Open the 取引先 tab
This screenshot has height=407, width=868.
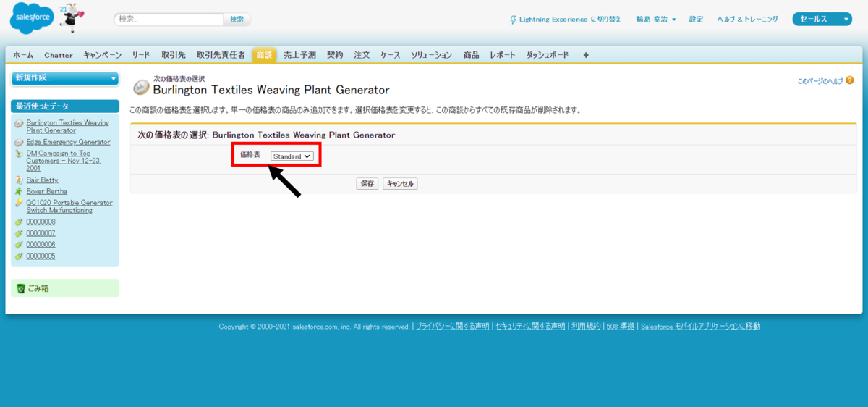pyautogui.click(x=174, y=55)
